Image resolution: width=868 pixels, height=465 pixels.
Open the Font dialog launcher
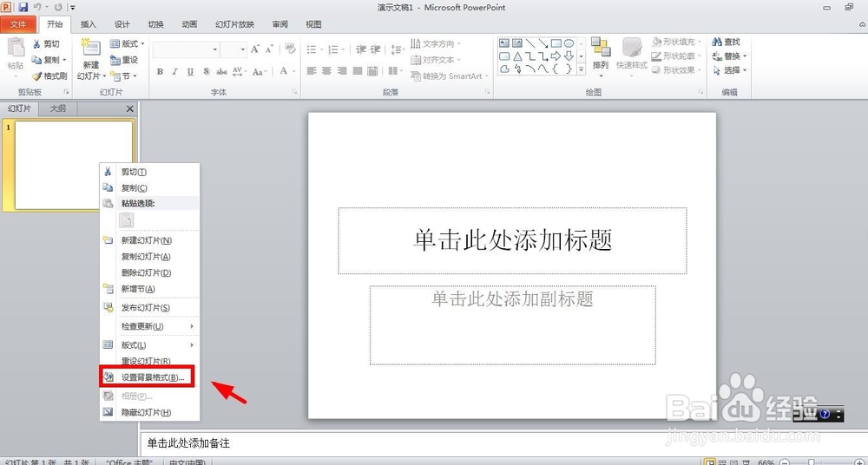(x=294, y=92)
